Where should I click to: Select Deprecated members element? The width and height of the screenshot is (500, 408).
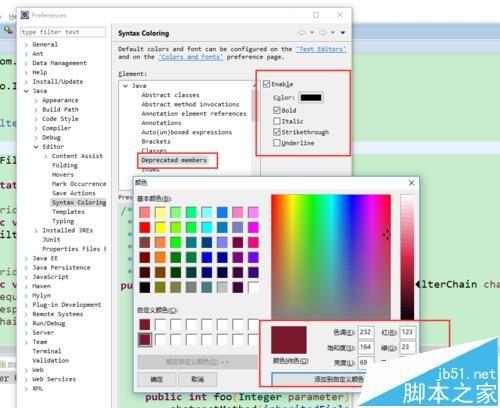tap(174, 160)
